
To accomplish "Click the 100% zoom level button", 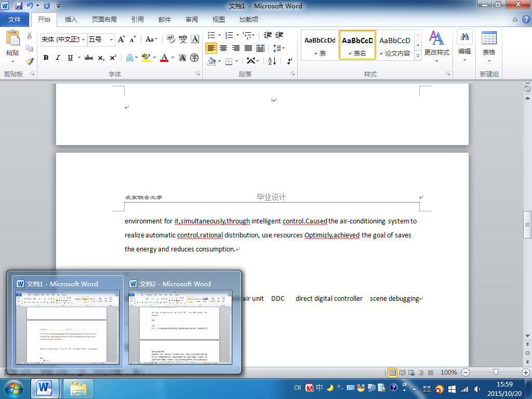I will pyautogui.click(x=448, y=373).
